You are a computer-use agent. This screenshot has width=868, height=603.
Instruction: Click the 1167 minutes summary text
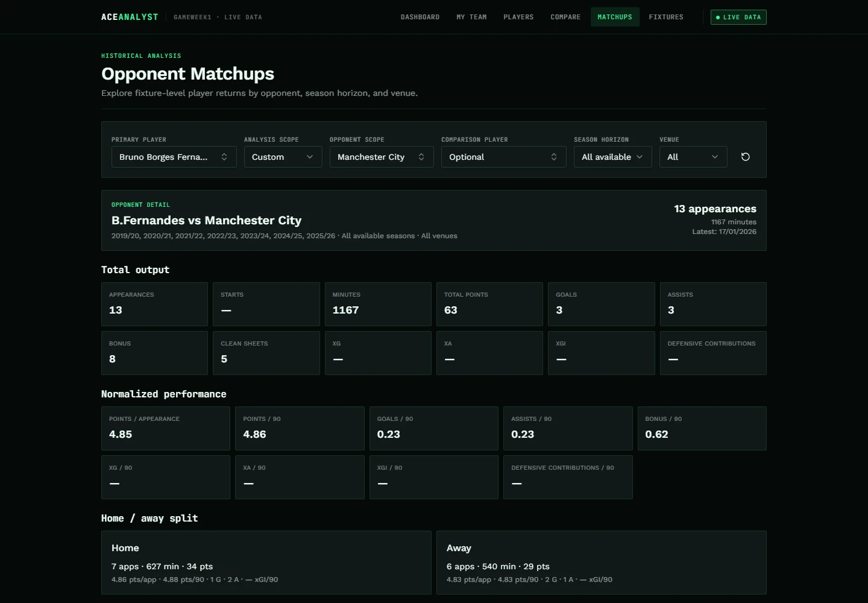(734, 222)
